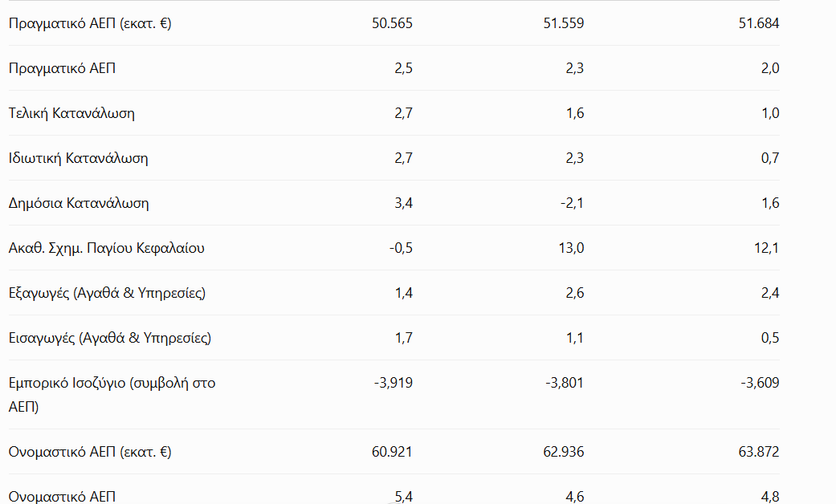Select the 51.684 real GDP value

[759, 23]
